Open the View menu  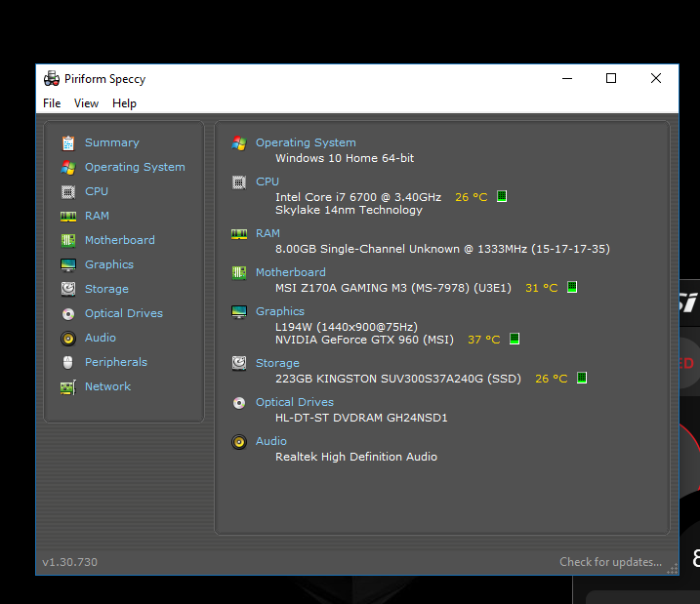[x=86, y=103]
